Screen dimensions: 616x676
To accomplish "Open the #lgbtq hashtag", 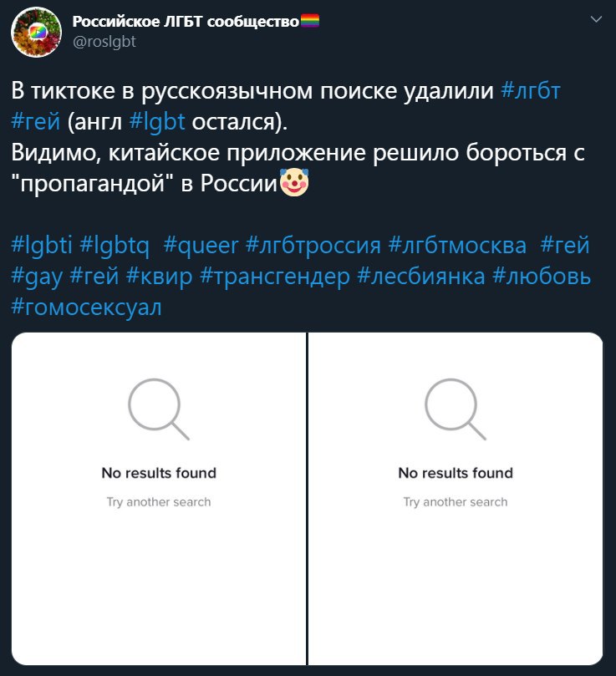I will (115, 246).
